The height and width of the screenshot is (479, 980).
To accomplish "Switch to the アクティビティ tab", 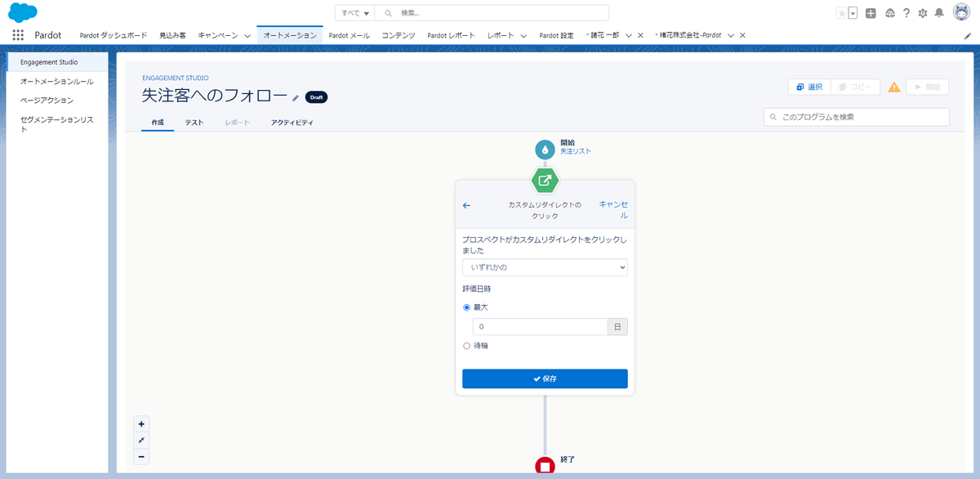I will [292, 123].
